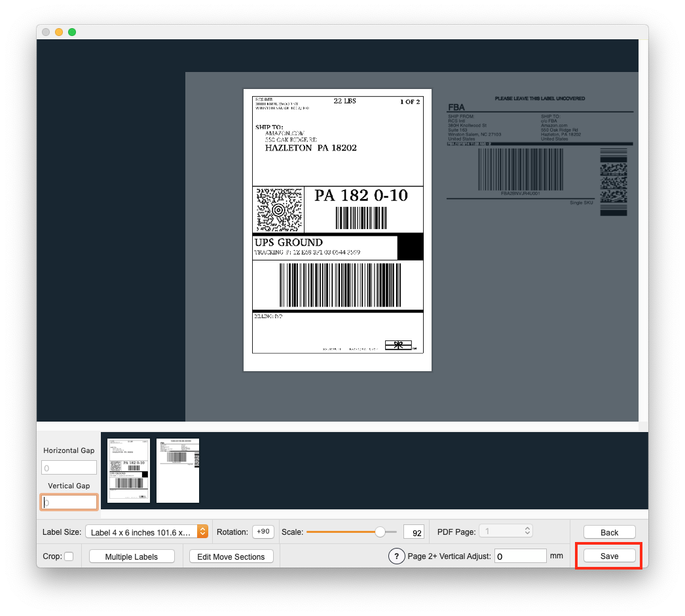Screen dimensions: 685x616
Task: Click Edit Move Sections button
Action: pyautogui.click(x=231, y=556)
